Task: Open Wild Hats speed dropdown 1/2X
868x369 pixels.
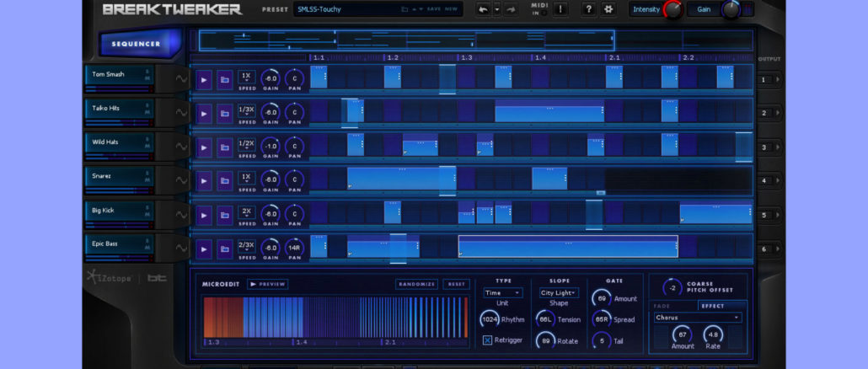Action: point(247,144)
